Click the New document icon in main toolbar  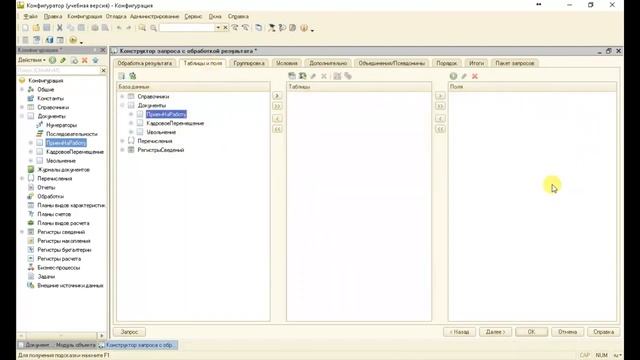pyautogui.click(x=25, y=28)
